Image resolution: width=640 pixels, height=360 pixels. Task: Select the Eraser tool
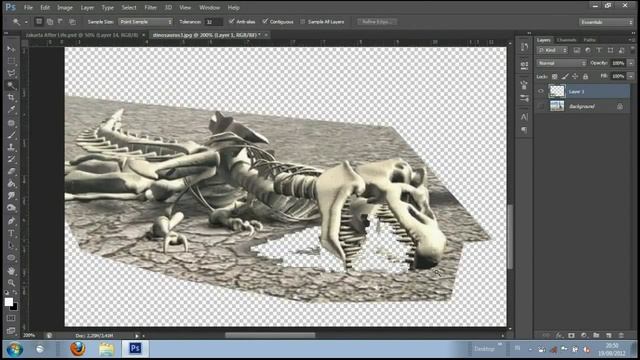click(11, 171)
